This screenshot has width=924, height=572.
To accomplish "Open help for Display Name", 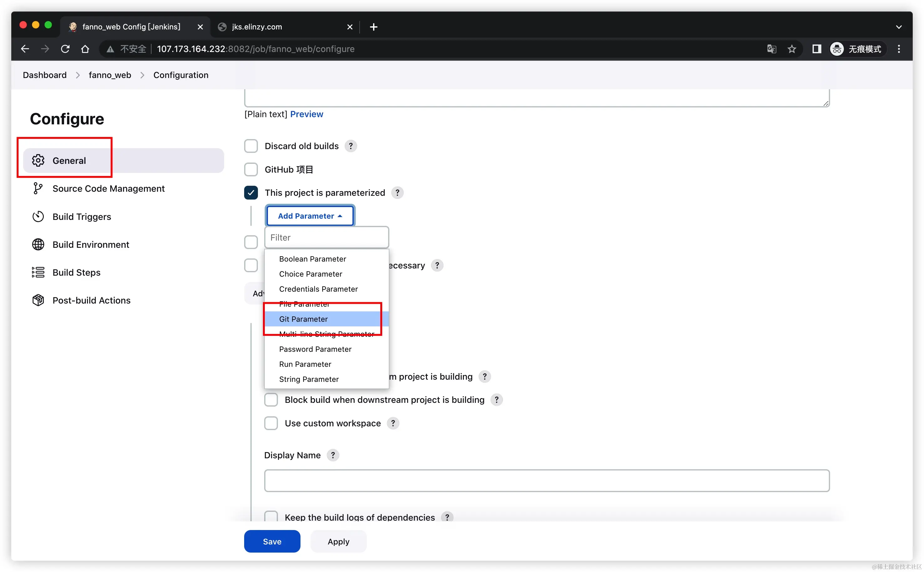I will click(332, 455).
